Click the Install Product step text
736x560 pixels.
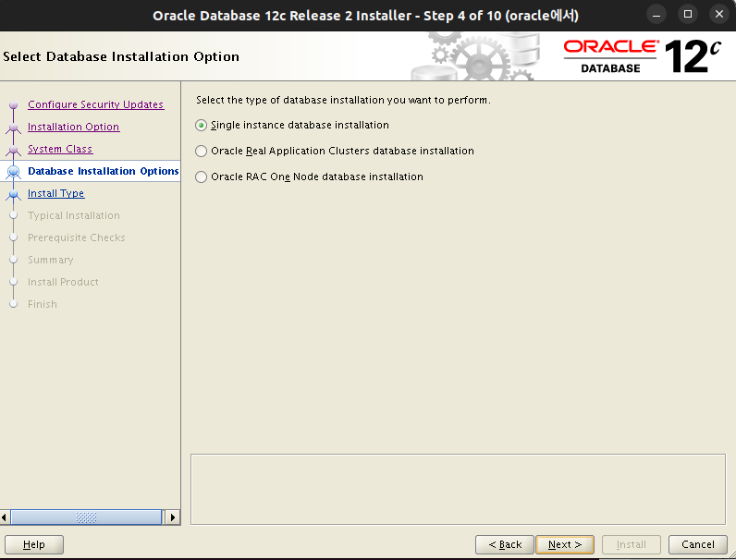(x=63, y=282)
